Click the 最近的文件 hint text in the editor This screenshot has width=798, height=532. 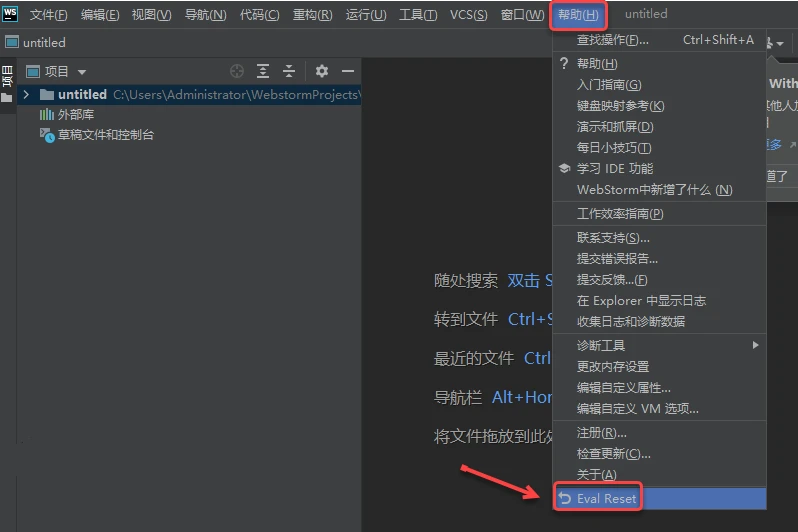[x=473, y=358]
